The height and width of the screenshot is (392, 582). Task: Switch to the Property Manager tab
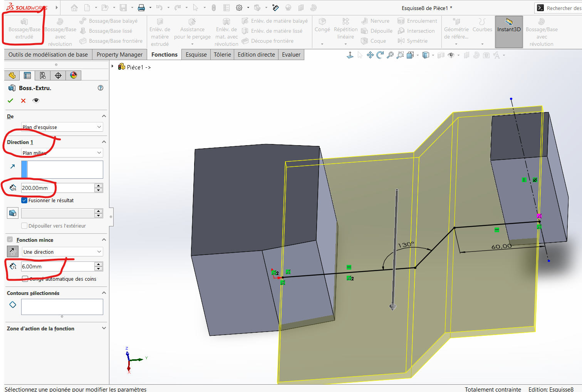click(x=119, y=55)
